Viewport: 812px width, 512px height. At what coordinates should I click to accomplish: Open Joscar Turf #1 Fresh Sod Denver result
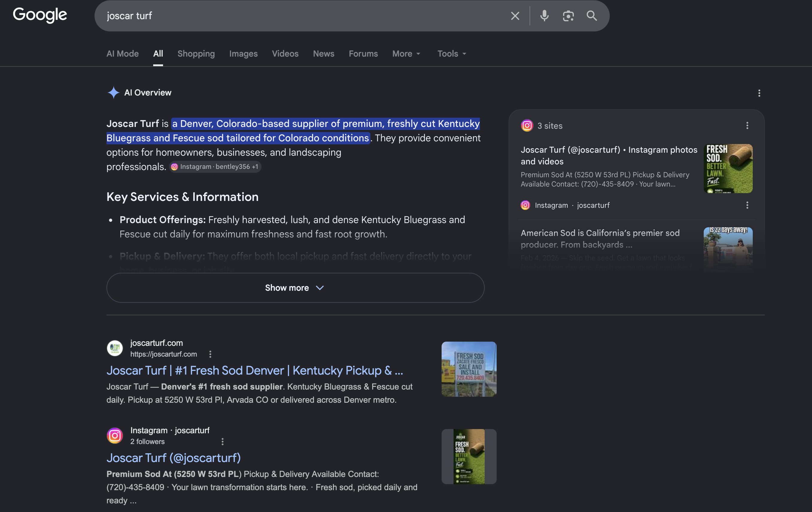click(x=255, y=371)
